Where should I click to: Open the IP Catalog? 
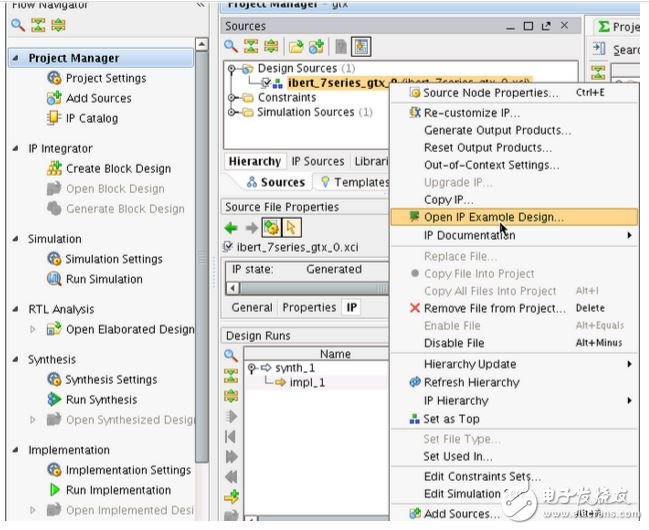90,119
